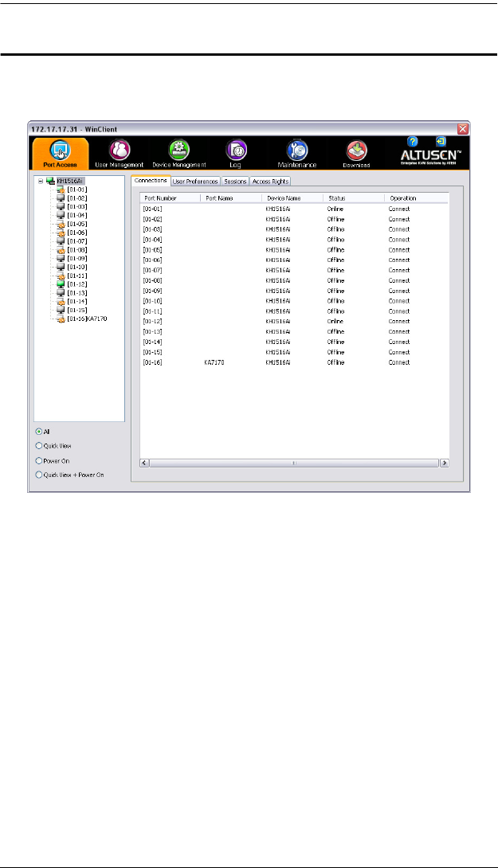Sort by Device Name column header
Screen dimensions: 498x868
[x=292, y=198]
